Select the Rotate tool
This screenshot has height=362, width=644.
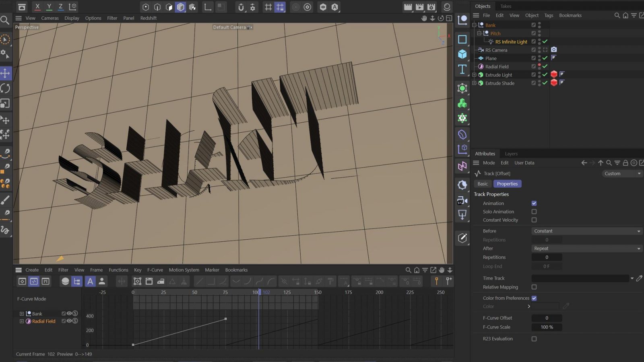coord(6,88)
